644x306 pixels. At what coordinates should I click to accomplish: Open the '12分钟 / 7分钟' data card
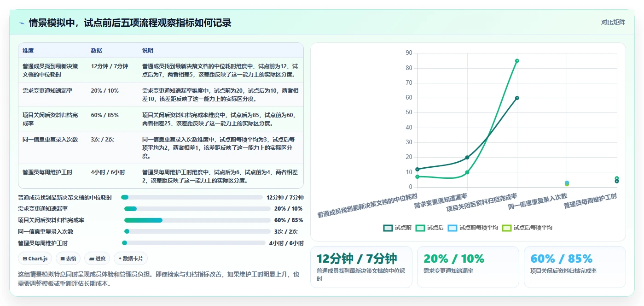(361, 267)
